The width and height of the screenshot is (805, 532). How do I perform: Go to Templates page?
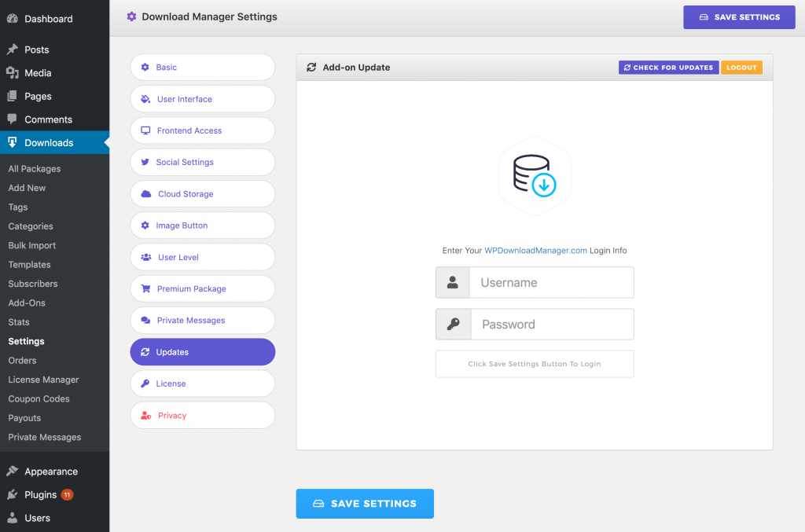(29, 264)
